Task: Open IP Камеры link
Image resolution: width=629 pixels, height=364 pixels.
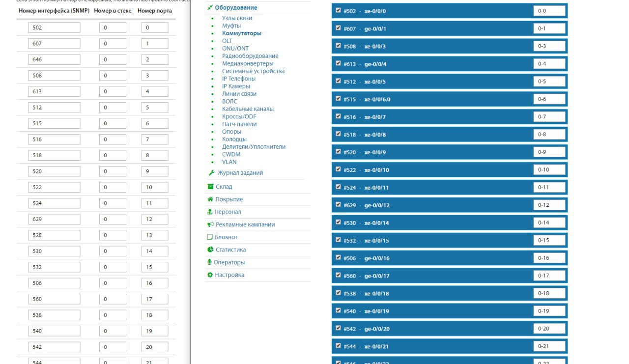Action: 236,86
